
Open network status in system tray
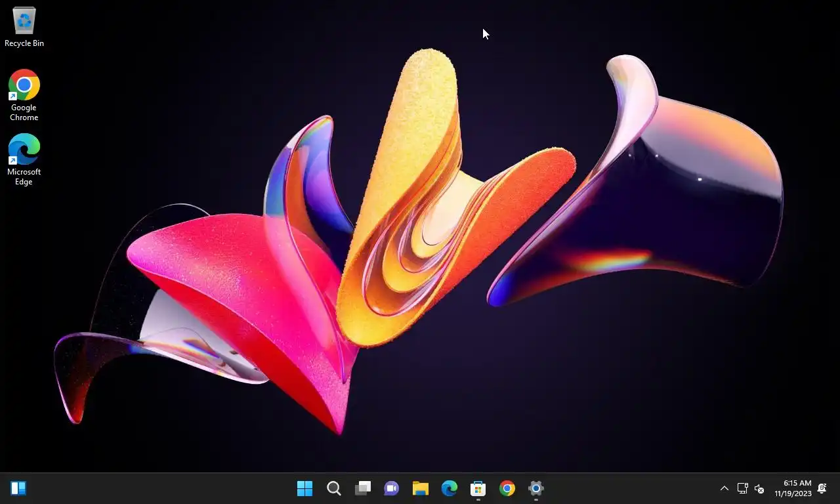point(743,488)
